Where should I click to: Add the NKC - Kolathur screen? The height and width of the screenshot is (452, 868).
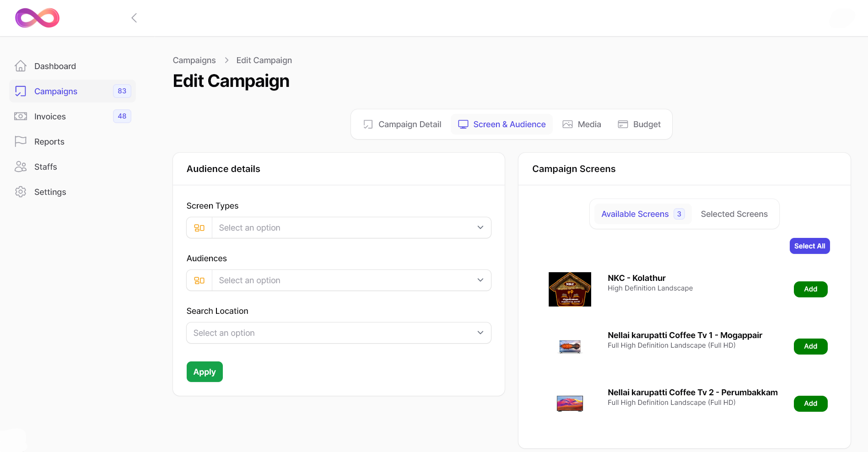(810, 289)
